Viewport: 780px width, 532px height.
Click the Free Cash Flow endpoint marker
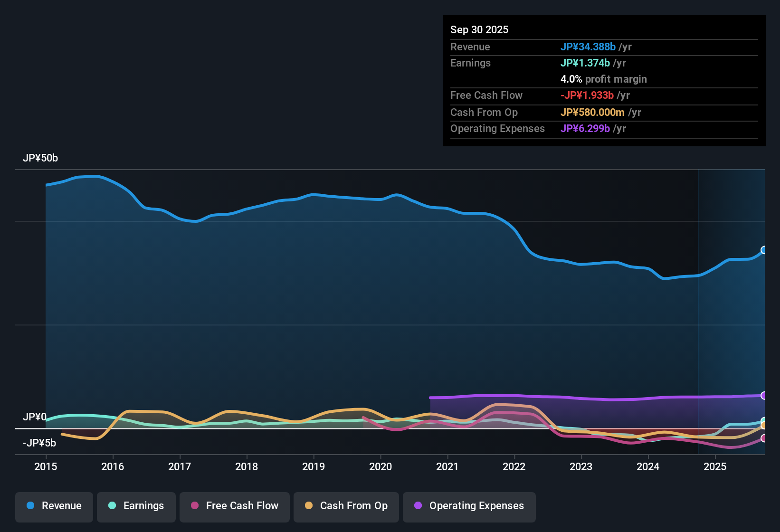[x=764, y=438]
